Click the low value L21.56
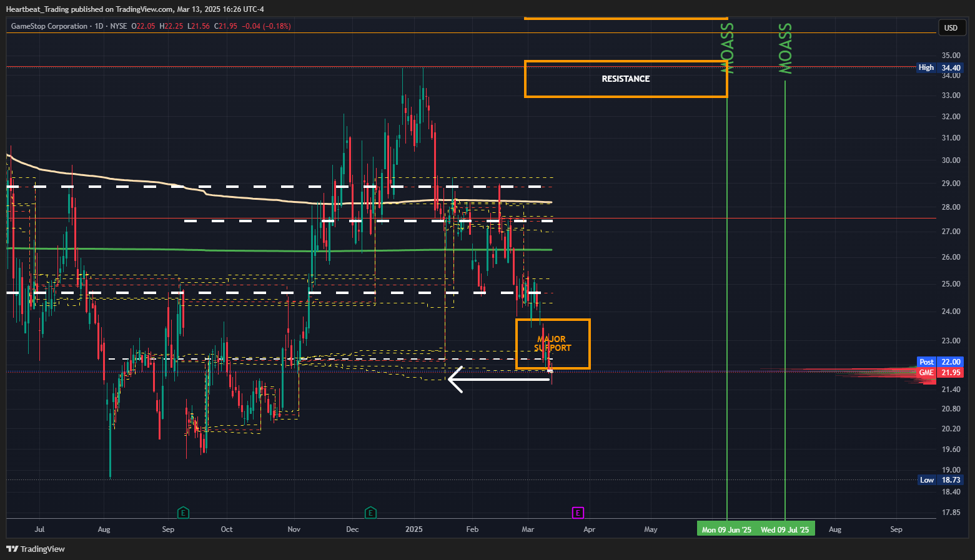This screenshot has width=975, height=560. pos(199,26)
